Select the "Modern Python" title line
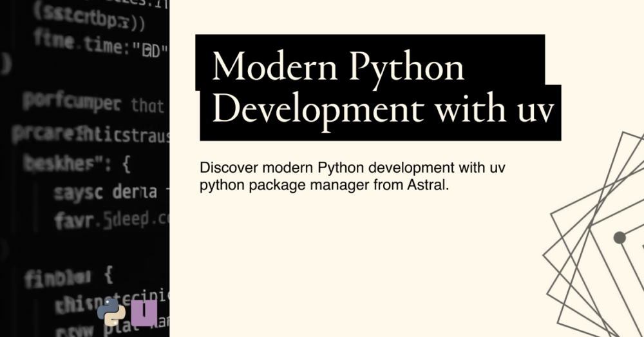Viewport: 644px width, 337px height. [x=338, y=66]
